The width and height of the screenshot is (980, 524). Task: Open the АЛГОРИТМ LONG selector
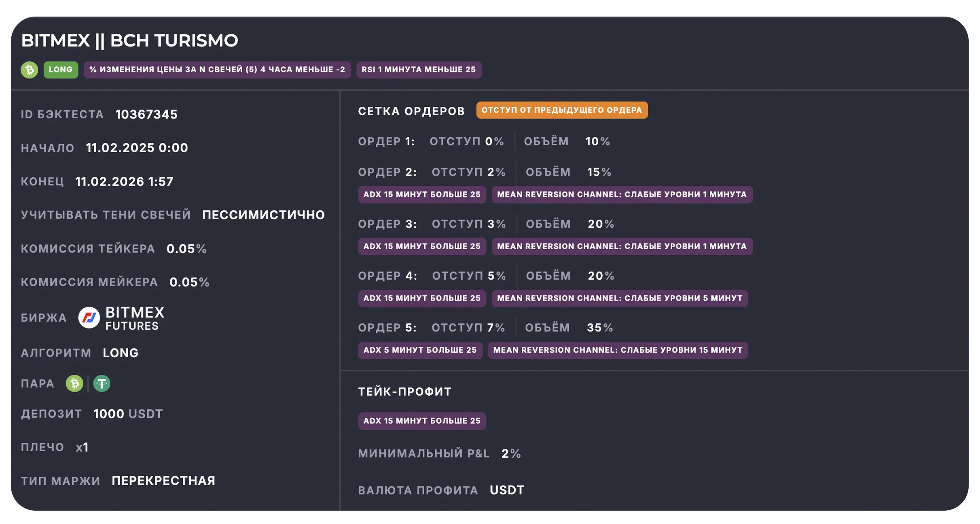[x=120, y=353]
